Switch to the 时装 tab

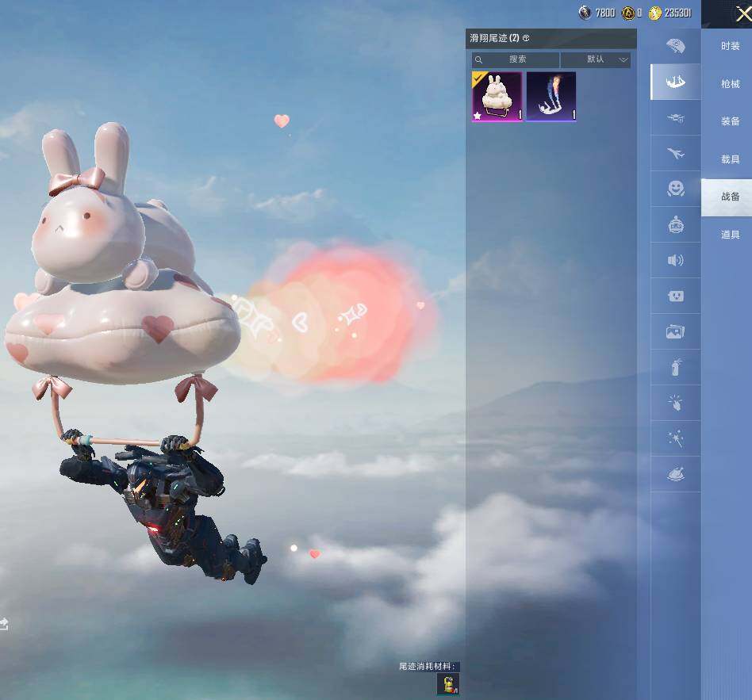point(730,46)
